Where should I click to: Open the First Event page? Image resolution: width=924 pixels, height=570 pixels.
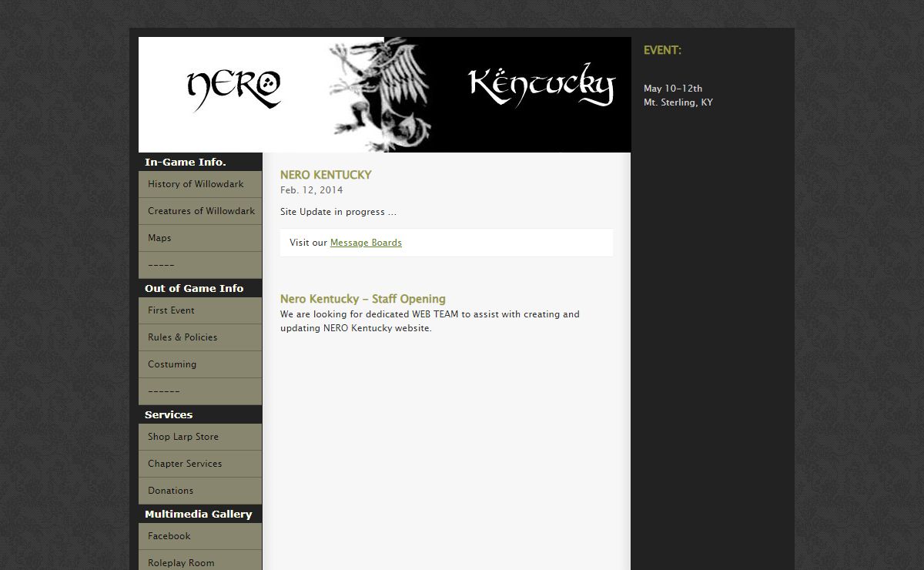pos(200,310)
